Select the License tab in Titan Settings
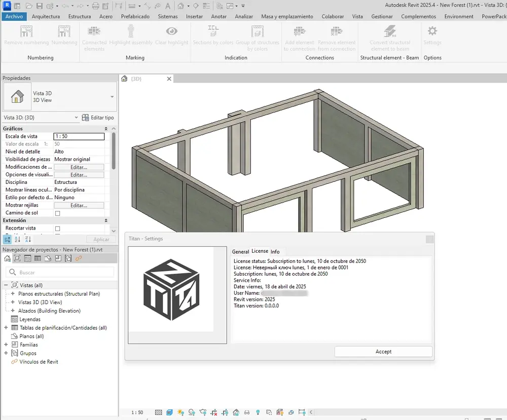 tap(260, 251)
